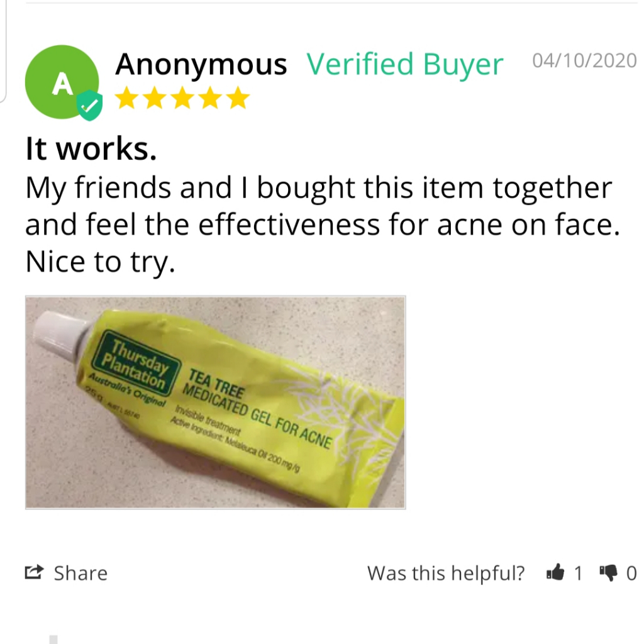Click the review title It works.
This screenshot has height=644, width=644.
pyautogui.click(x=91, y=148)
